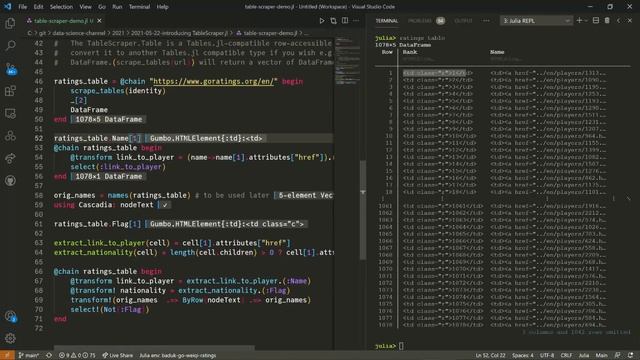This screenshot has width=640, height=360.
Task: Open the Run menu
Action: (x=117, y=7)
